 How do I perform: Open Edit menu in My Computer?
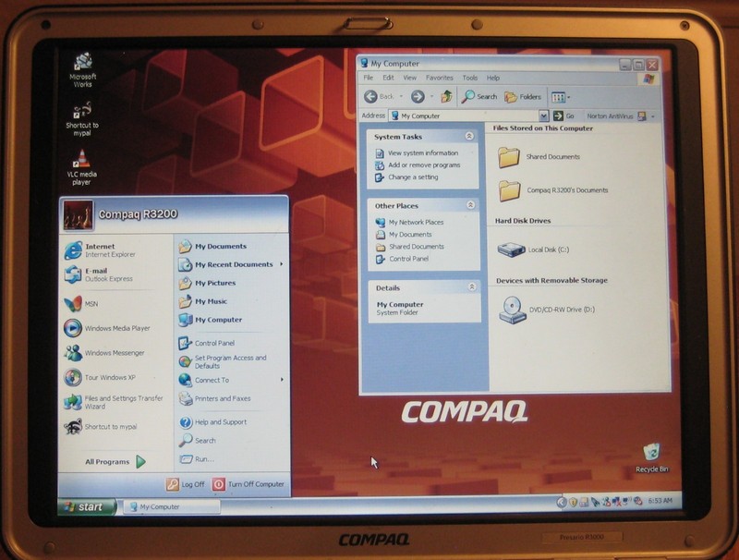[388, 78]
